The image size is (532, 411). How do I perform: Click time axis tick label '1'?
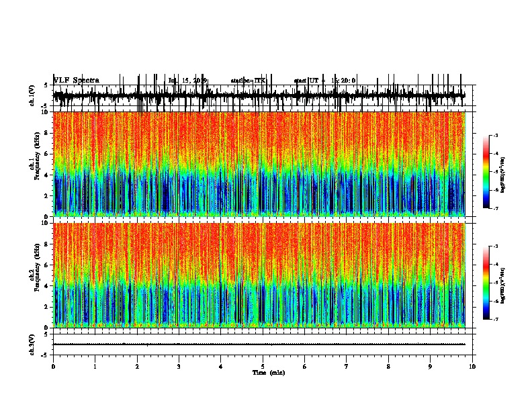tap(95, 367)
